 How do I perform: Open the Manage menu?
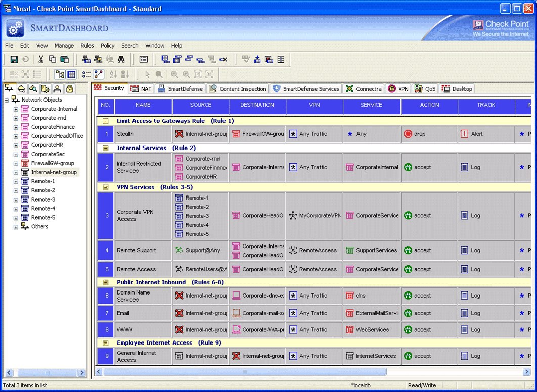(64, 46)
